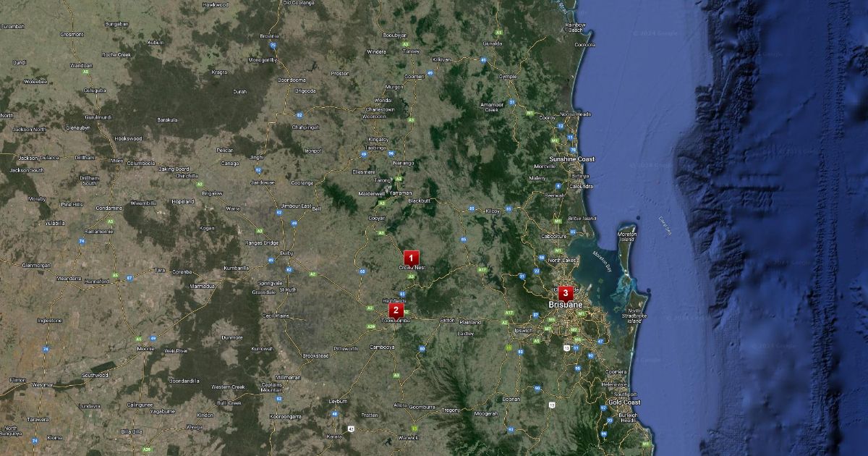
Task: Click the Moreton Island label
Action: pyautogui.click(x=627, y=237)
